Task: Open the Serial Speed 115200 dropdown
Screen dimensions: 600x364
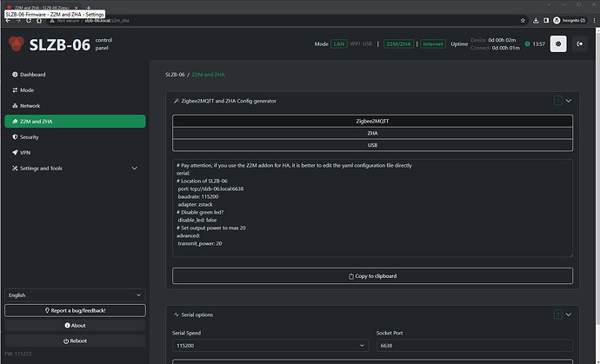Action: coord(270,346)
